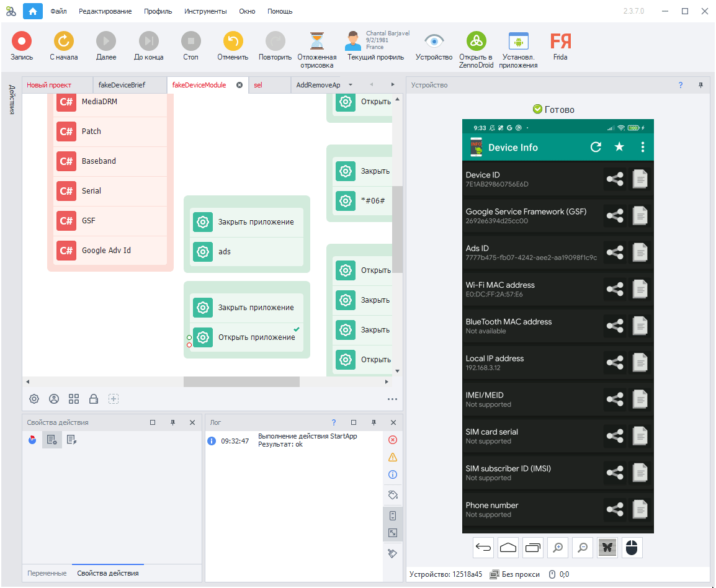Image resolution: width=716 pixels, height=588 pixels.
Task: Open the Инструменты menu
Action: (x=205, y=11)
